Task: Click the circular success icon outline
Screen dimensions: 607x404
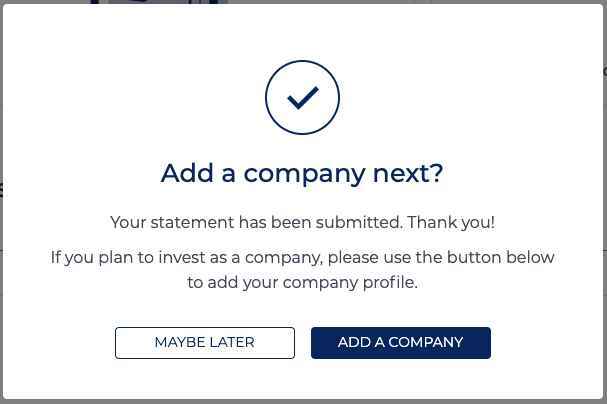Action: point(302,98)
